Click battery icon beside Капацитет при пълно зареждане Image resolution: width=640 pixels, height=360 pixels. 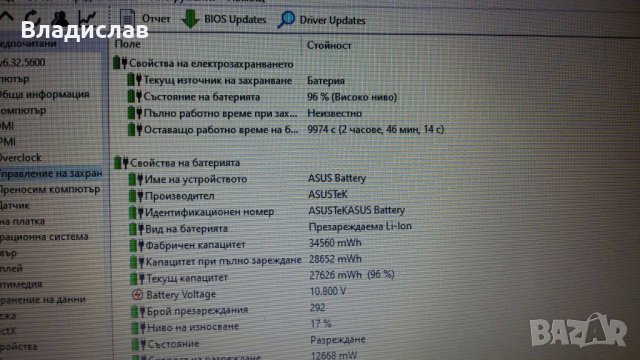[138, 262]
